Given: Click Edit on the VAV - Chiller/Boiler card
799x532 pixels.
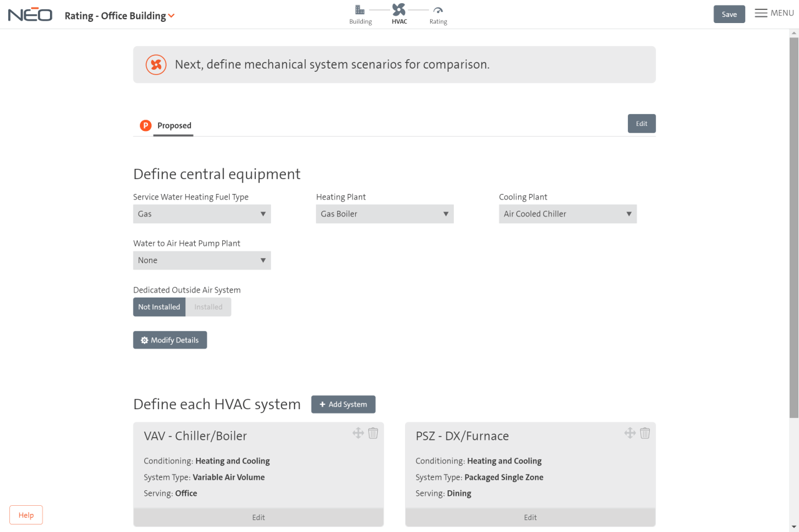Looking at the screenshot, I should point(258,517).
